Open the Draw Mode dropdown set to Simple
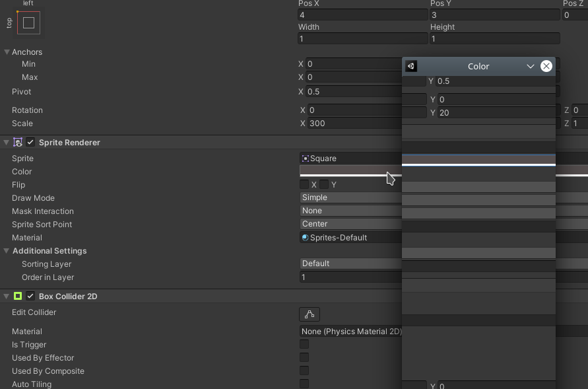This screenshot has height=389, width=588. click(x=350, y=197)
